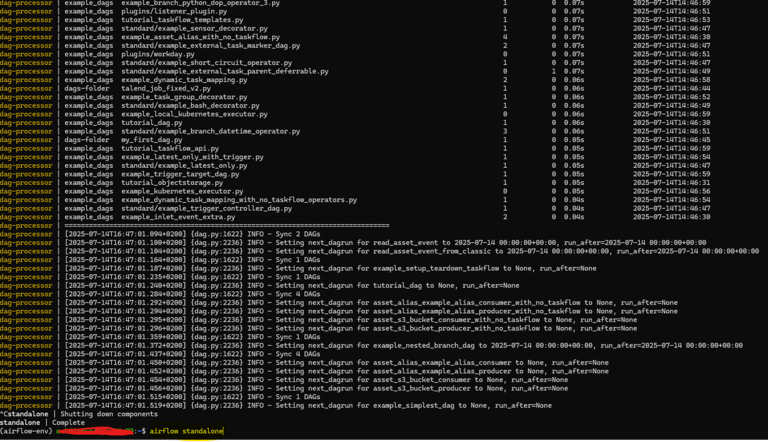This screenshot has height=442, width=768.
Task: Select example_dynamic_task_mapping_with_no_taskflow_operators.py
Action: [239, 200]
